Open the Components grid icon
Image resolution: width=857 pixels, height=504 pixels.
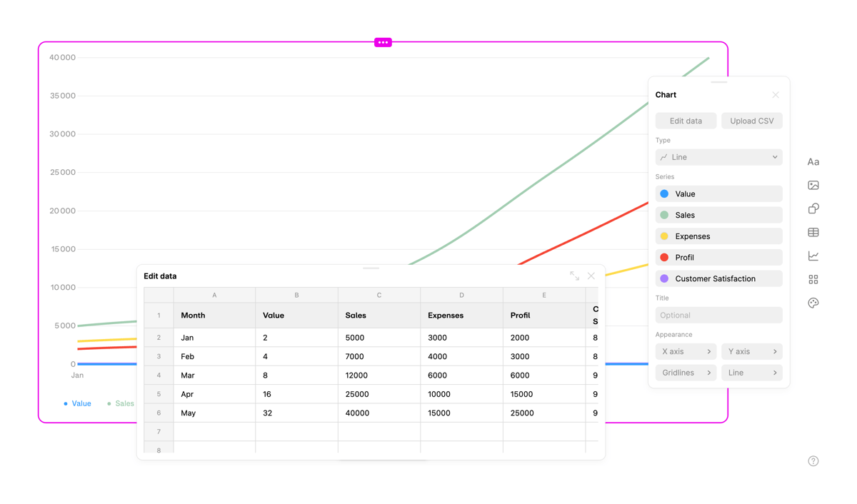(813, 279)
